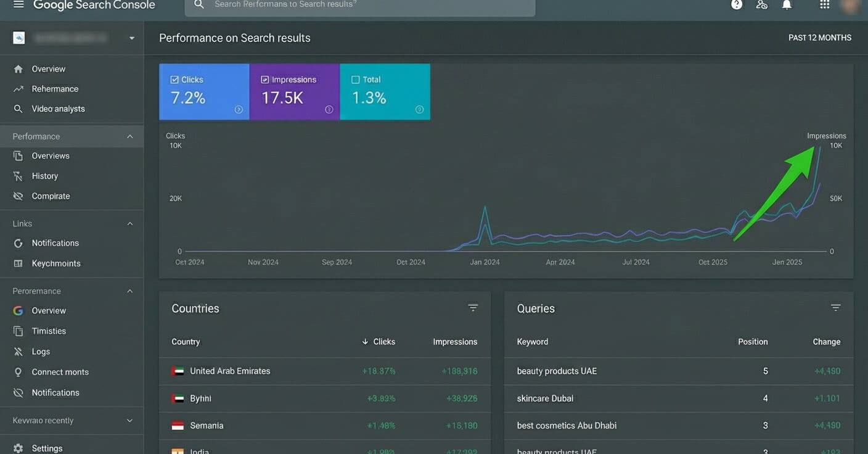The width and height of the screenshot is (868, 454).
Task: Open the navigation hamburger menu
Action: pyautogui.click(x=18, y=5)
